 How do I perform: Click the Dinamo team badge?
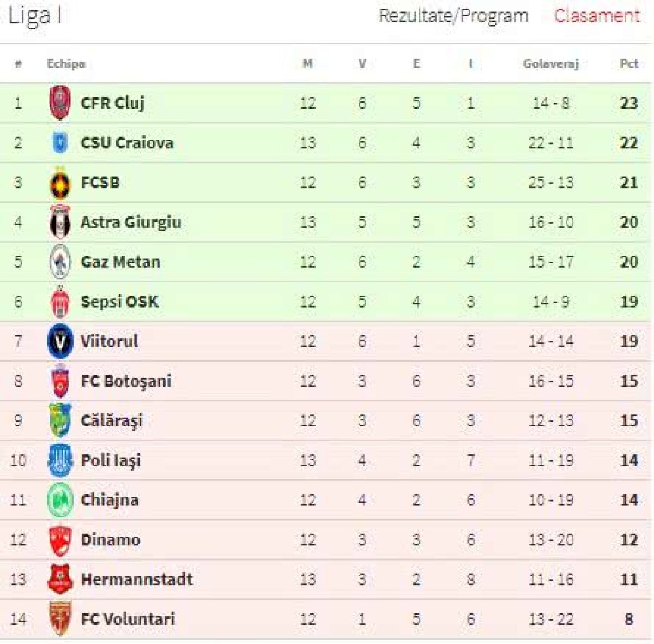[x=60, y=540]
